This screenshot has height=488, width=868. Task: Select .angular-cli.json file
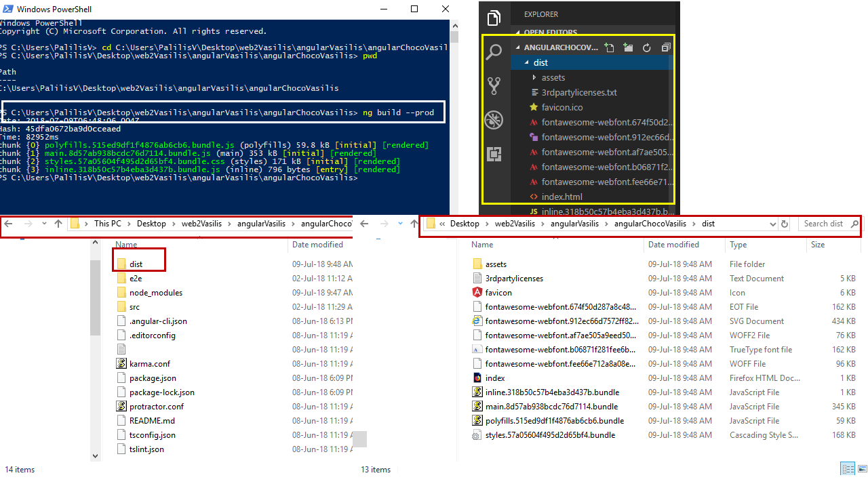click(158, 321)
